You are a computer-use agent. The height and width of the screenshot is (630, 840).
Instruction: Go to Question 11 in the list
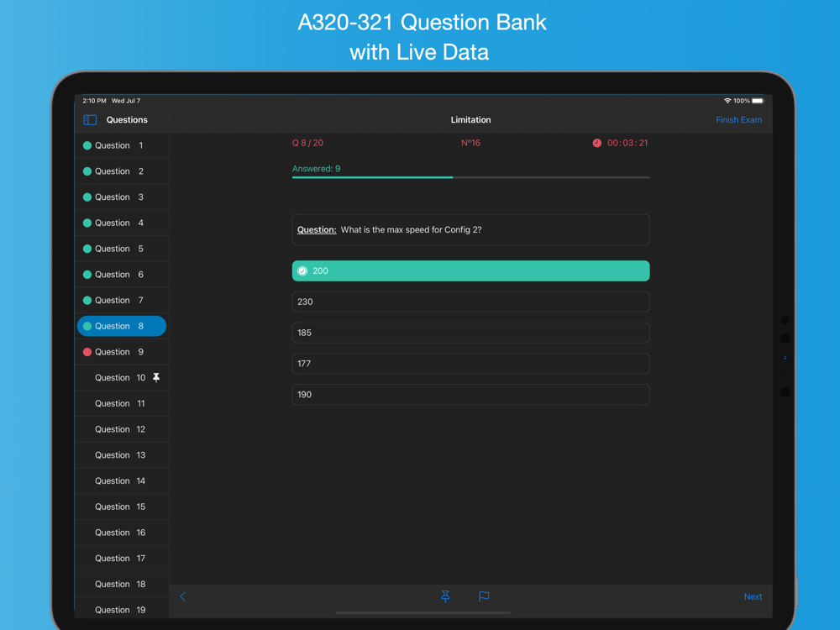[122, 403]
